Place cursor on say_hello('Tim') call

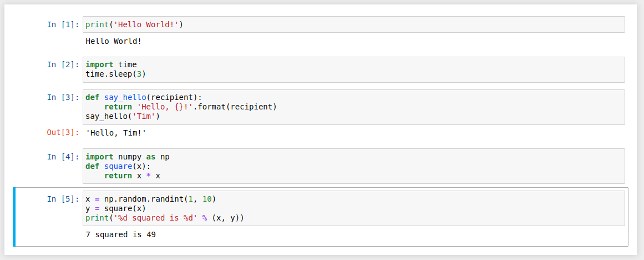tap(123, 116)
